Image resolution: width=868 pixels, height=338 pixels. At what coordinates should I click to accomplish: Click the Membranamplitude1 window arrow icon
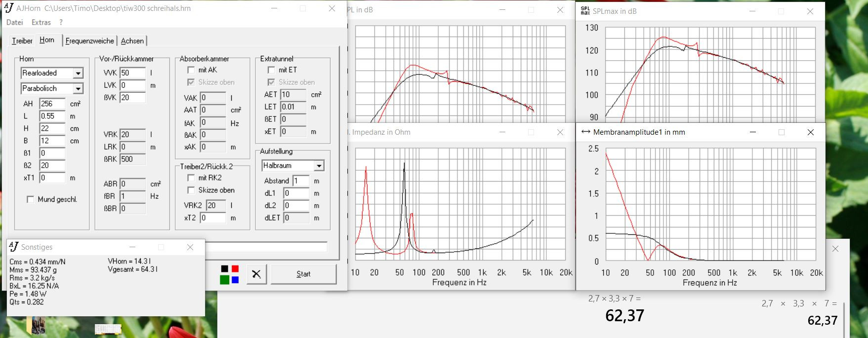[x=586, y=132]
